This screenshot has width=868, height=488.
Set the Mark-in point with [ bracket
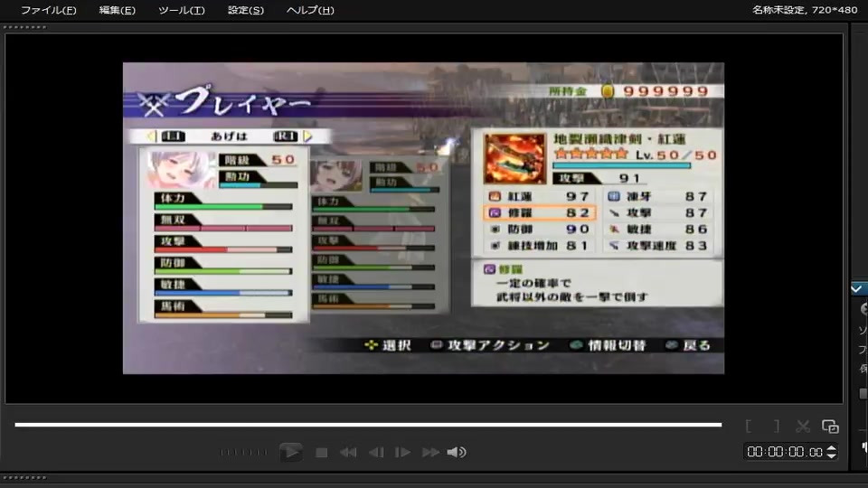[749, 426]
